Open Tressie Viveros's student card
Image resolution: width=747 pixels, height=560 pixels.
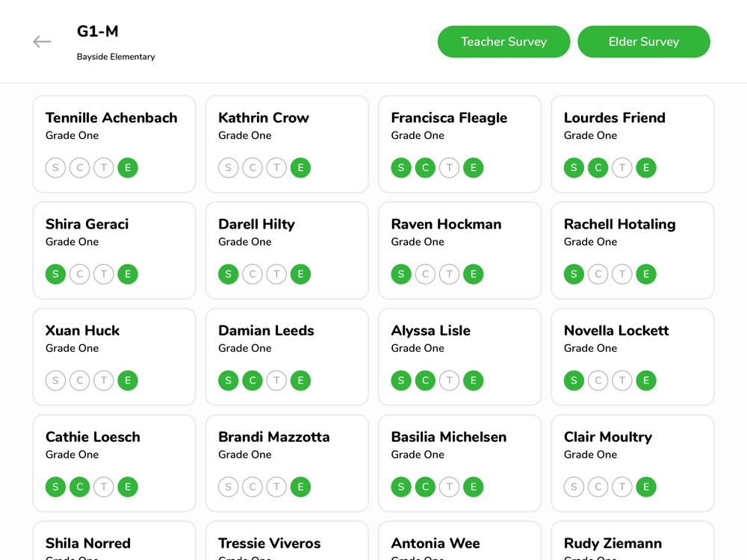pyautogui.click(x=287, y=541)
